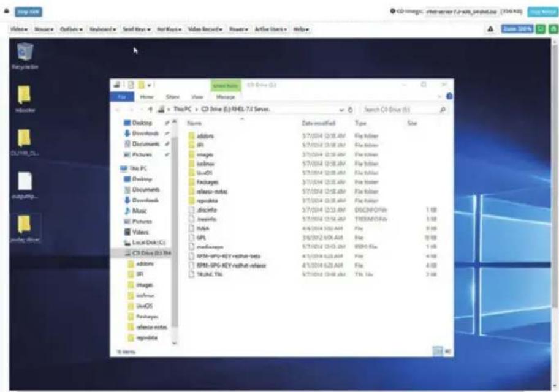Click the Explorer help question mark icon
559x392 pixels.
coord(449,96)
